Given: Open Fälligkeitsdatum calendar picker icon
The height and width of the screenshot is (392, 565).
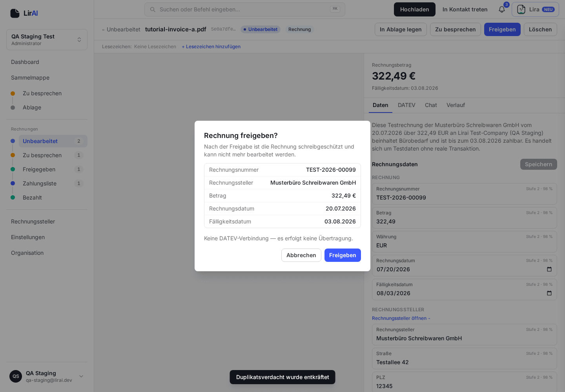Looking at the screenshot, I should click(x=549, y=293).
